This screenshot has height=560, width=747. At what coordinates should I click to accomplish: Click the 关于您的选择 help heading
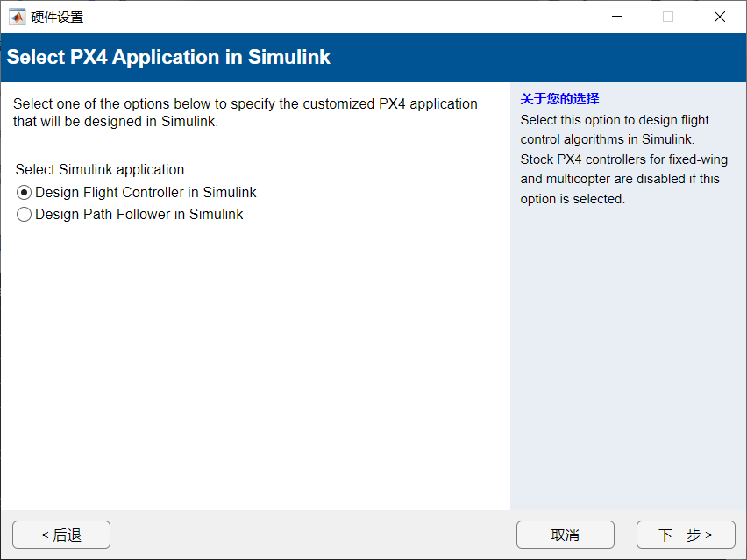click(x=559, y=98)
